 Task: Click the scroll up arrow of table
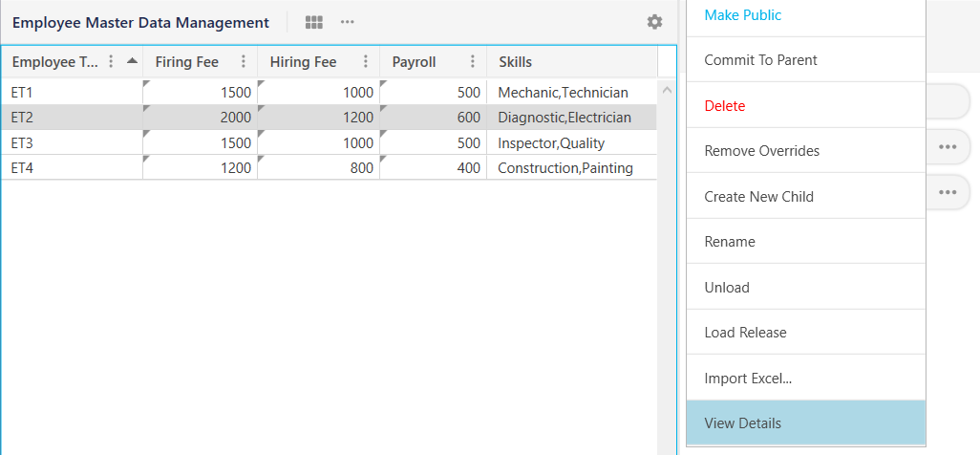point(667,91)
